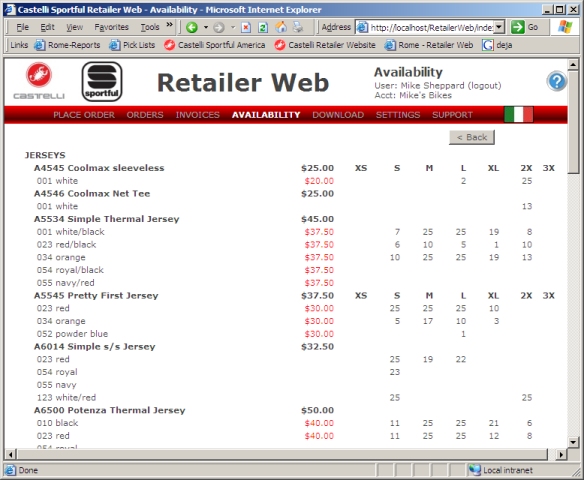Click the Home icon in toolbar

click(x=281, y=27)
